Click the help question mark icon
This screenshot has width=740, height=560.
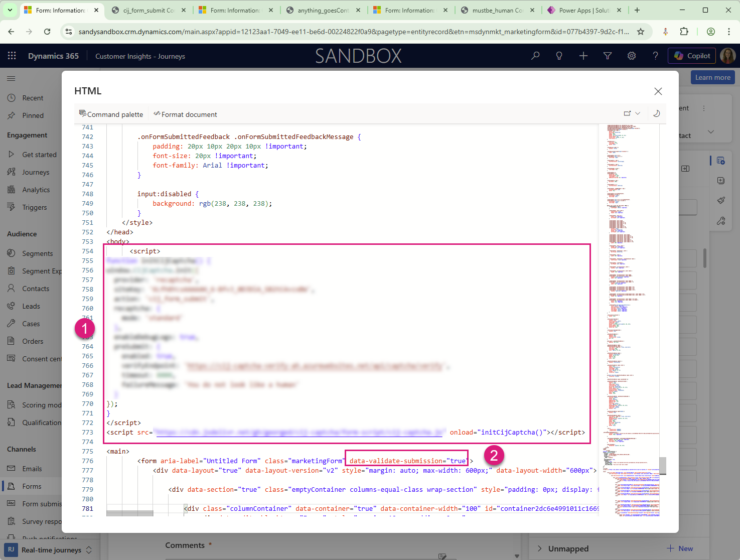pyautogui.click(x=655, y=56)
